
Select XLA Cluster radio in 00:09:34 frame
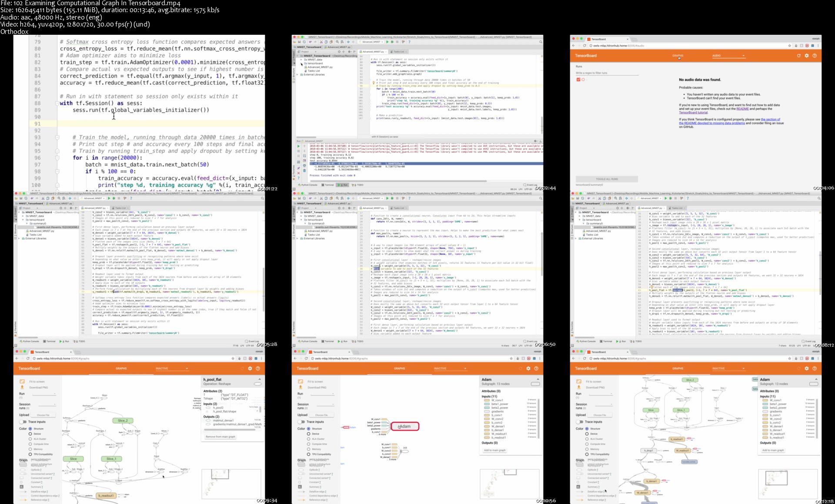[30, 439]
